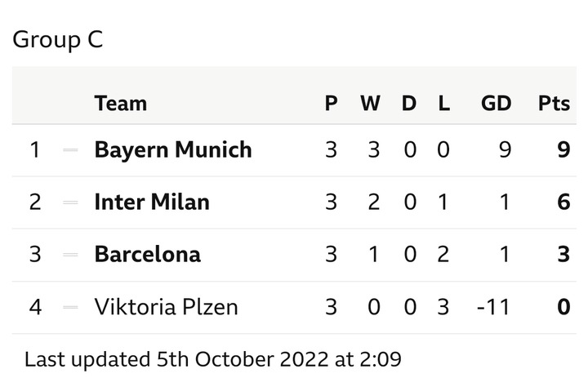Click Bayern Munich's no-movement dash icon

pyautogui.click(x=70, y=150)
